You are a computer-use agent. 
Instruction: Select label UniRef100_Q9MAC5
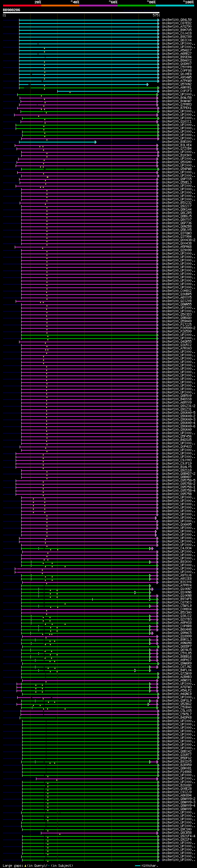click(x=177, y=633)
